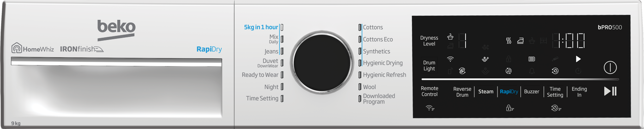The image size is (644, 129).
Task: Select the Cottons Eco program
Action: (377, 39)
